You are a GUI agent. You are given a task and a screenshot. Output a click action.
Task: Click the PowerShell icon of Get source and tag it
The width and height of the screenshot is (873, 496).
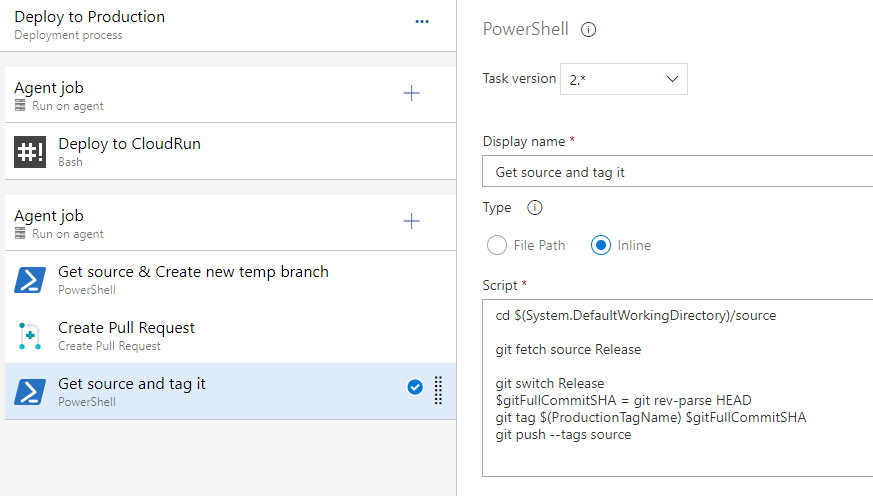30,392
